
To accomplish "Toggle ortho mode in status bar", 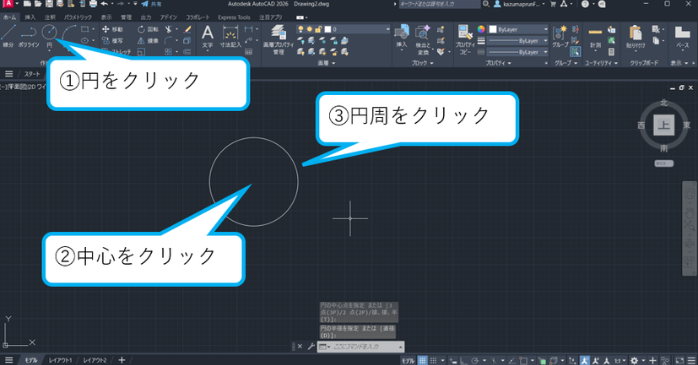I will click(464, 360).
